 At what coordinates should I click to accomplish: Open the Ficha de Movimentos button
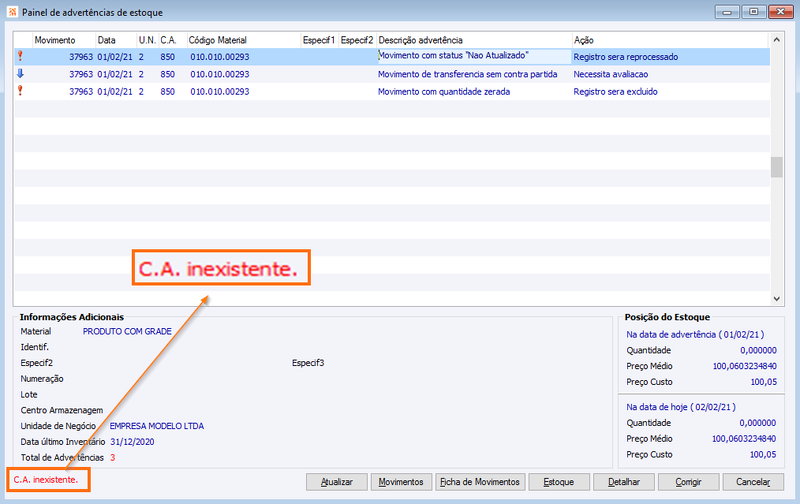[480, 482]
